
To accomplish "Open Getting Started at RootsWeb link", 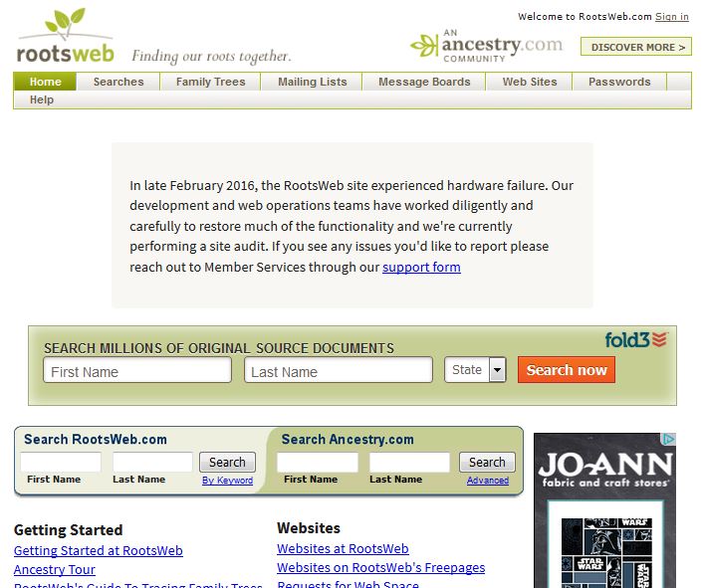I will [x=98, y=550].
